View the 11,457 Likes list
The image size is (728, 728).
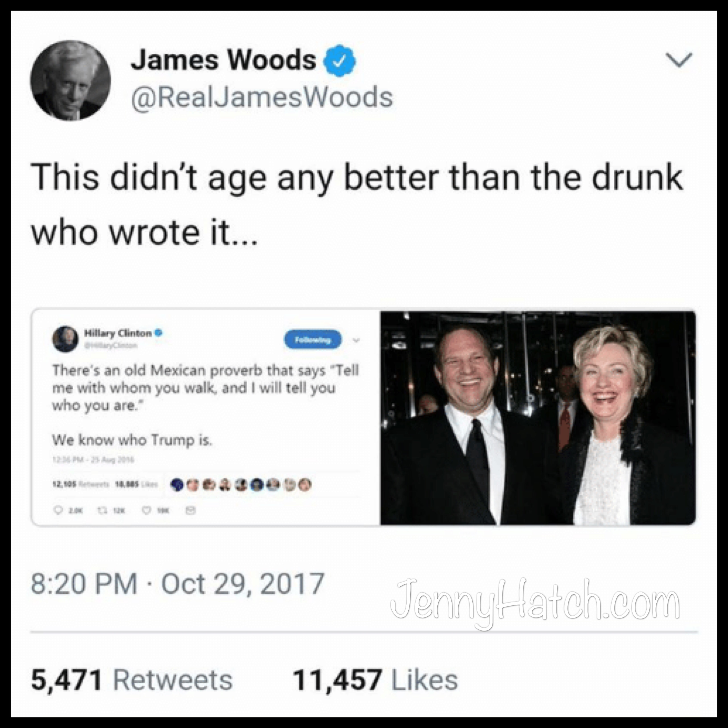tap(376, 680)
